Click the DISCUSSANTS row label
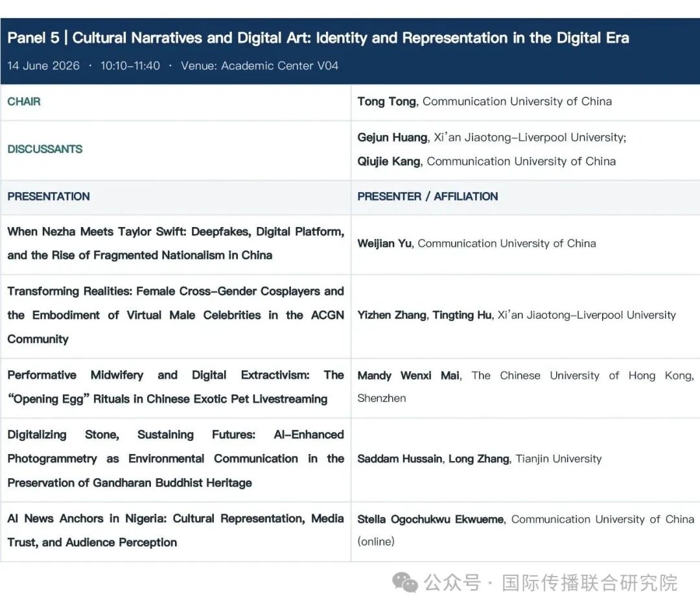This screenshot has width=700, height=611. [45, 149]
